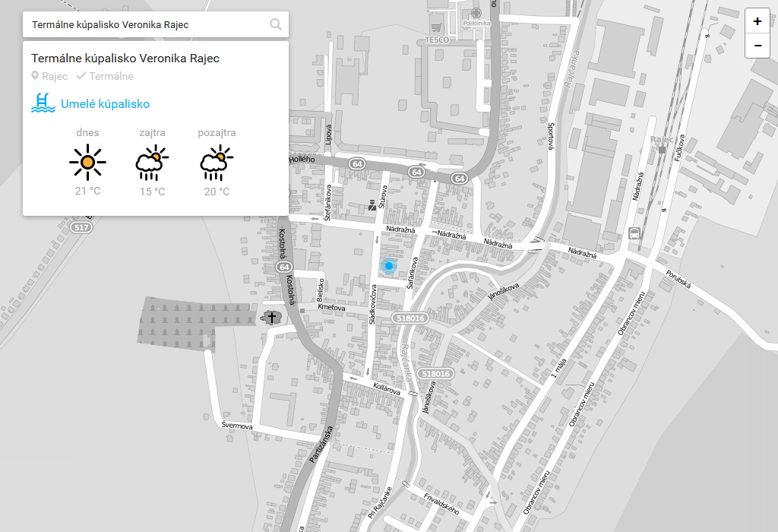Click the Poliklinika medical cross icon
The height and width of the screenshot is (532, 778).
coord(476,13)
